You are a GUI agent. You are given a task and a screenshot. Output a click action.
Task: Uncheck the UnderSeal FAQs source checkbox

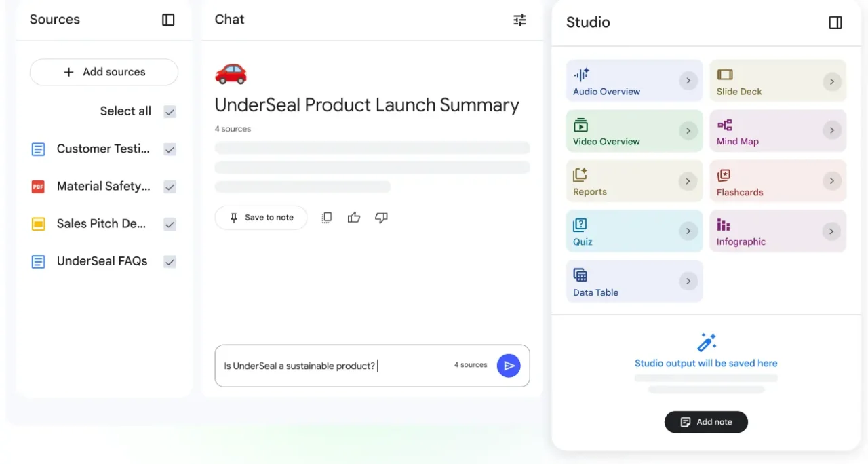coord(170,262)
